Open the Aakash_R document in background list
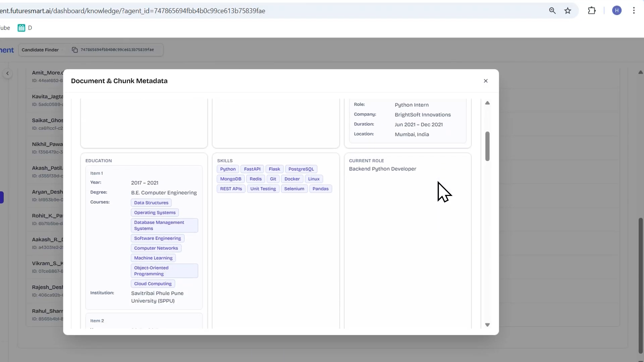The height and width of the screenshot is (362, 644). click(x=48, y=240)
